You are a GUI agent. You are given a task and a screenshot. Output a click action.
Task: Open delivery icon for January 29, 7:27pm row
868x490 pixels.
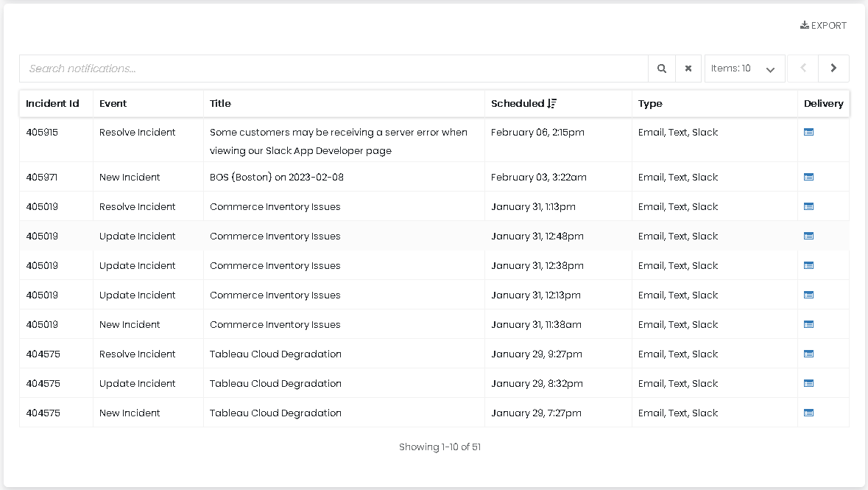pyautogui.click(x=808, y=413)
